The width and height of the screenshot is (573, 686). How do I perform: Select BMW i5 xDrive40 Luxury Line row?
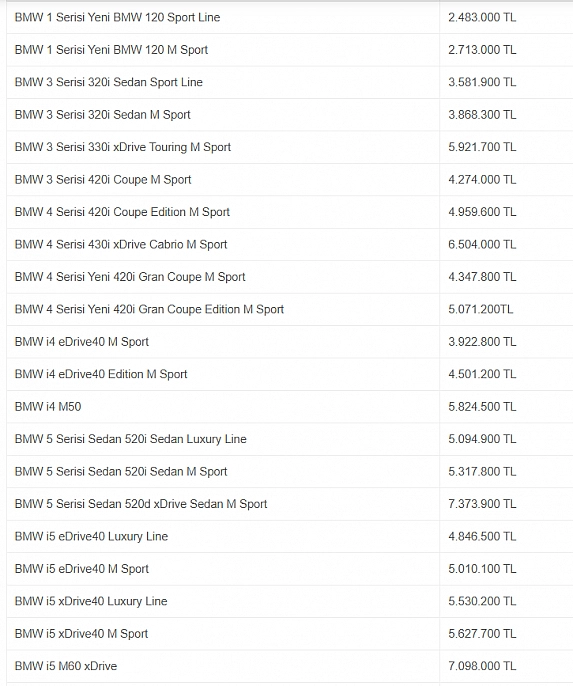point(290,601)
